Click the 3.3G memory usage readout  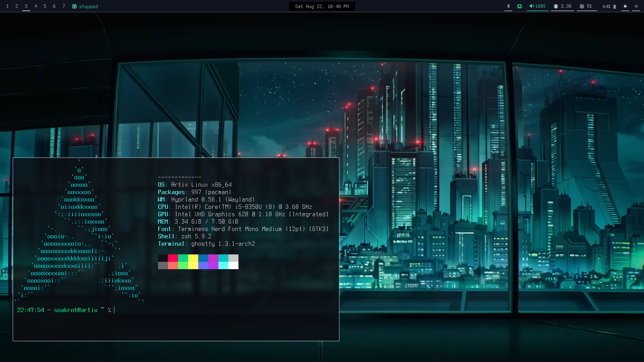click(566, 6)
